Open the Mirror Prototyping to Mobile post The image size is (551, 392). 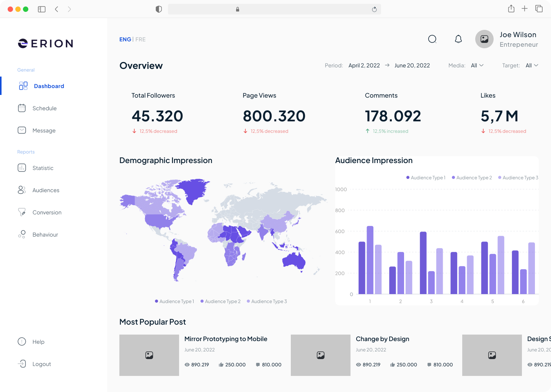click(226, 339)
